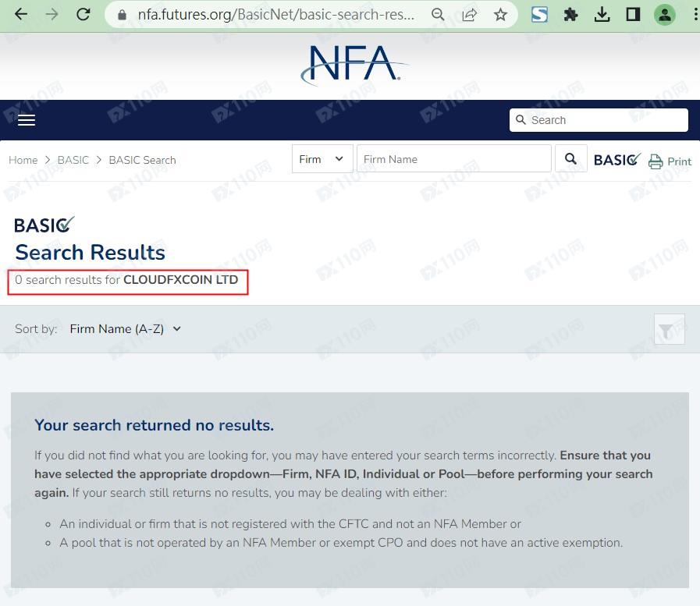Open the zoom magnifier in address bar
The image size is (700, 606).
[x=439, y=15]
